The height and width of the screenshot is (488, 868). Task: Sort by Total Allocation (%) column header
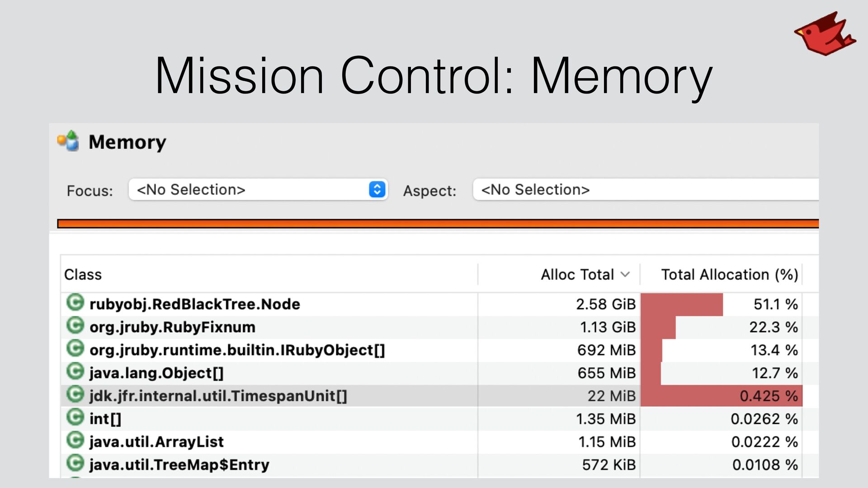click(729, 274)
